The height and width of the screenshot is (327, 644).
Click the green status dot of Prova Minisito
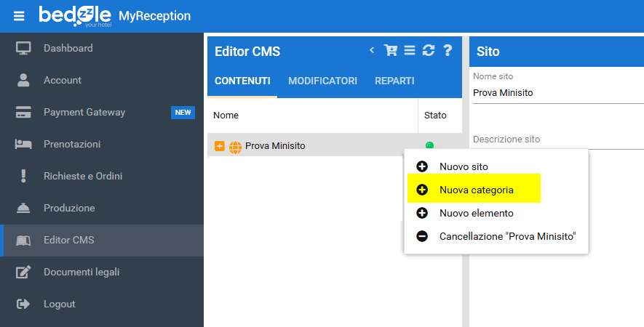click(429, 146)
